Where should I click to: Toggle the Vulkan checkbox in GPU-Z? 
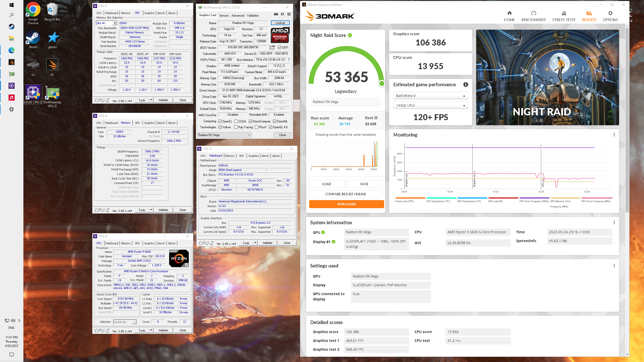[x=220, y=127]
